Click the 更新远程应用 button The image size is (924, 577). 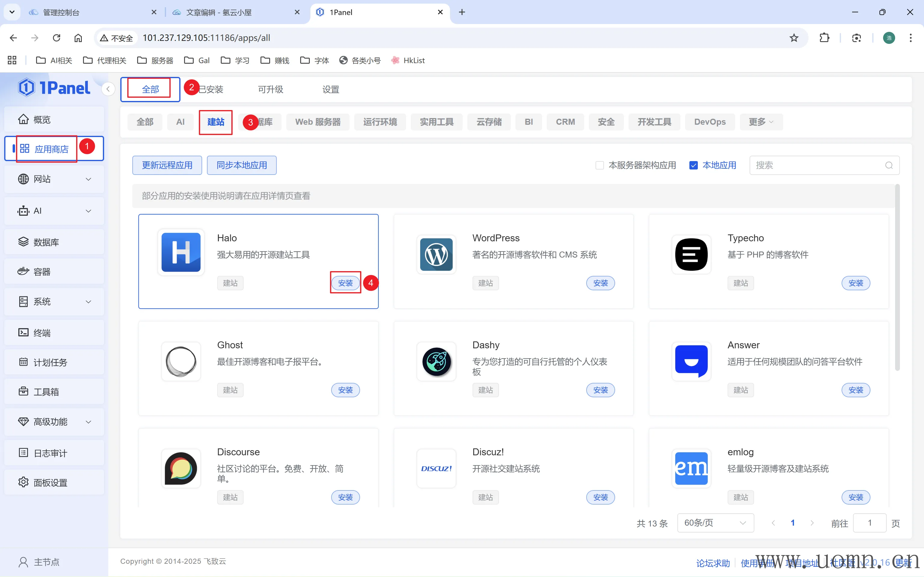(x=167, y=165)
